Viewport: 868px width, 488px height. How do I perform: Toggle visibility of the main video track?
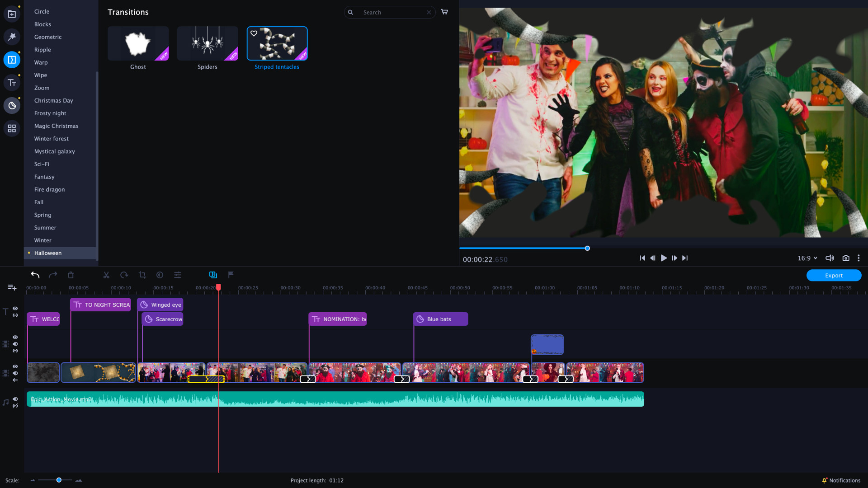pos(15,366)
